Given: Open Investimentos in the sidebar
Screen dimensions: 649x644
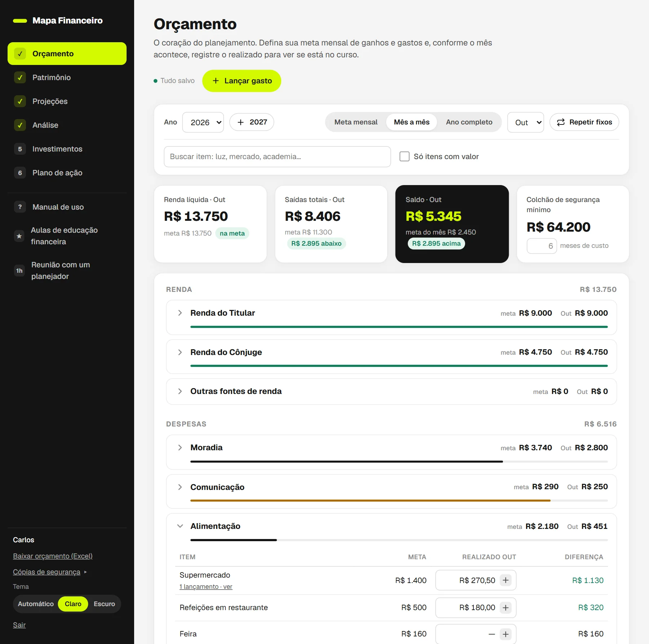Looking at the screenshot, I should (x=67, y=149).
